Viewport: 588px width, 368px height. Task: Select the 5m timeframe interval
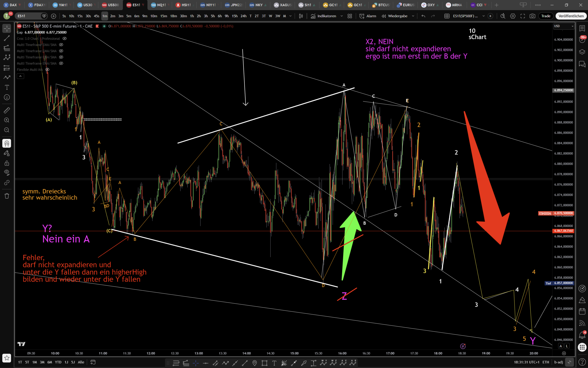(129, 16)
